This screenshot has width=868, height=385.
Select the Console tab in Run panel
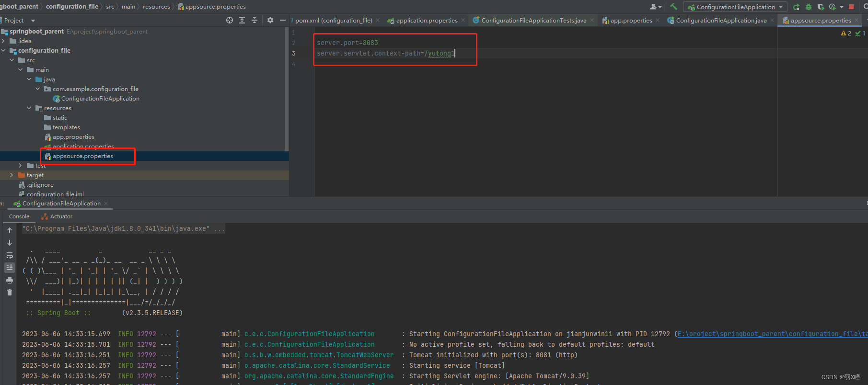(x=19, y=216)
